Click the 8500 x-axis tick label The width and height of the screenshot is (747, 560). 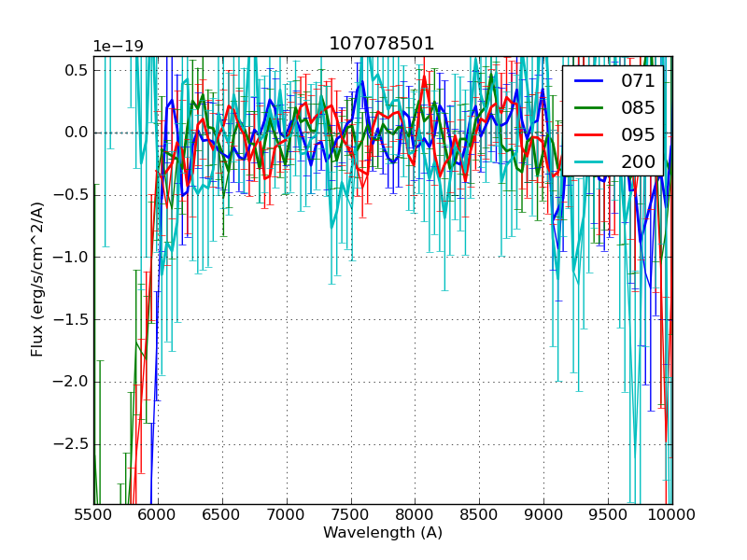click(479, 515)
